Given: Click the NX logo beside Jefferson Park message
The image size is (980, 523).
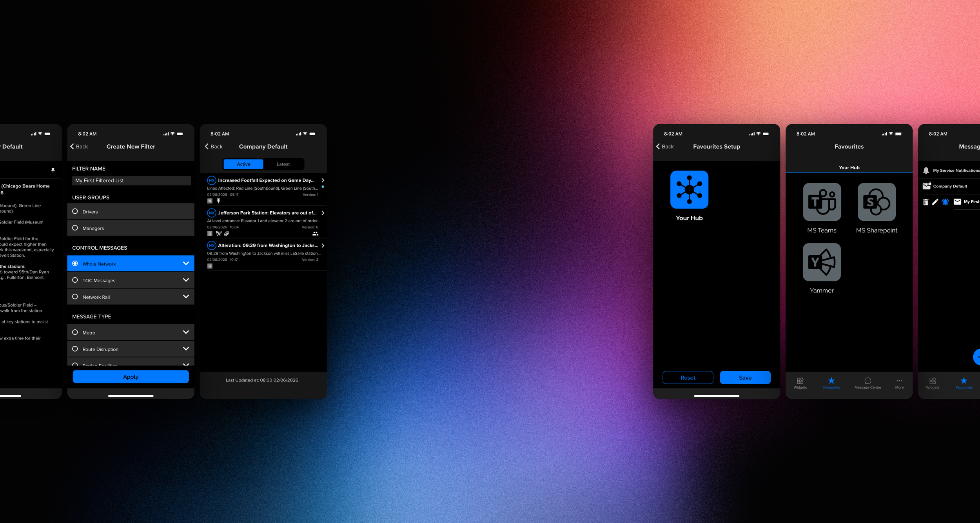Looking at the screenshot, I should click(x=212, y=213).
